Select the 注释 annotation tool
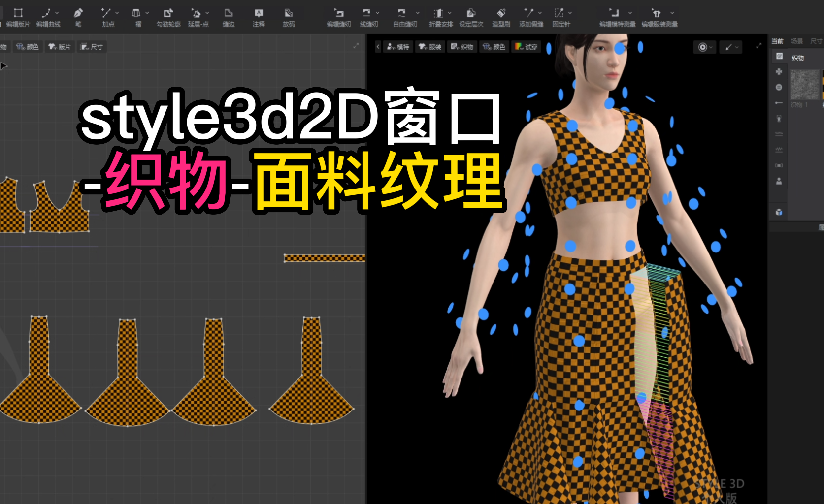Screen dimensions: 824x504 coord(259,17)
